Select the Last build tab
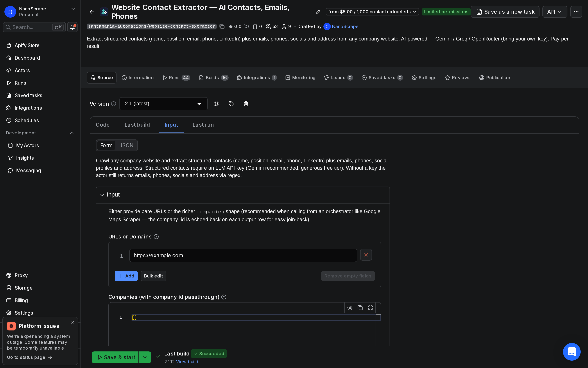The width and height of the screenshot is (588, 368). tap(137, 125)
